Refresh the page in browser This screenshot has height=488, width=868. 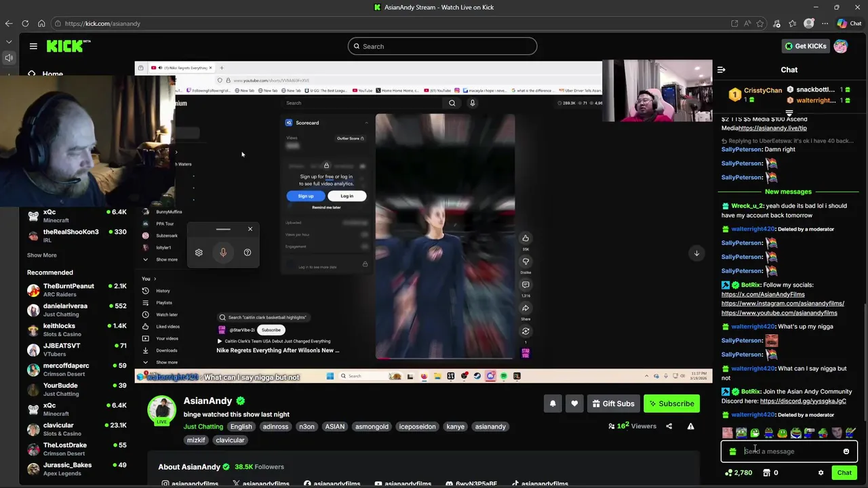(x=25, y=23)
